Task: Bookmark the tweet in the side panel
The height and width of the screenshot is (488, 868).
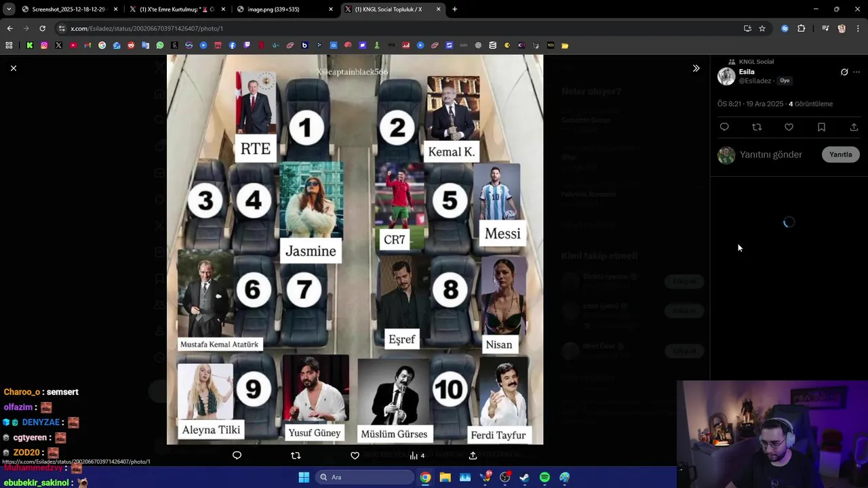Action: click(821, 127)
